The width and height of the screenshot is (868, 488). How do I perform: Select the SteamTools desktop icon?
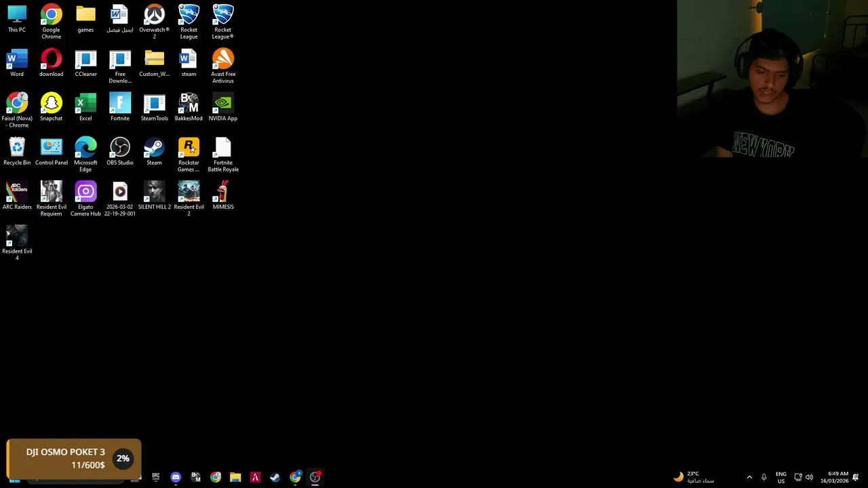[x=154, y=107]
